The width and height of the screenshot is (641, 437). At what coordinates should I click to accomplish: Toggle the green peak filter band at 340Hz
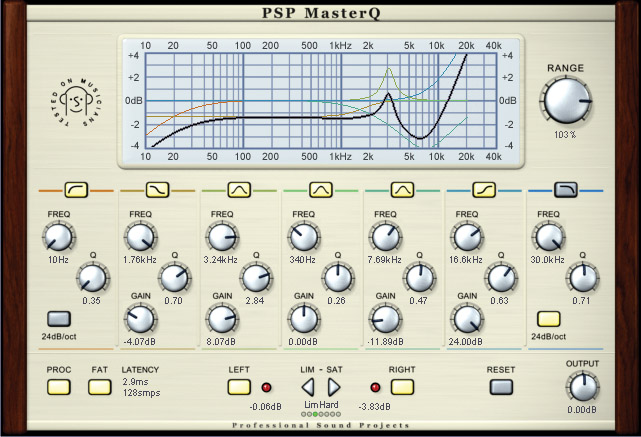[x=321, y=188]
